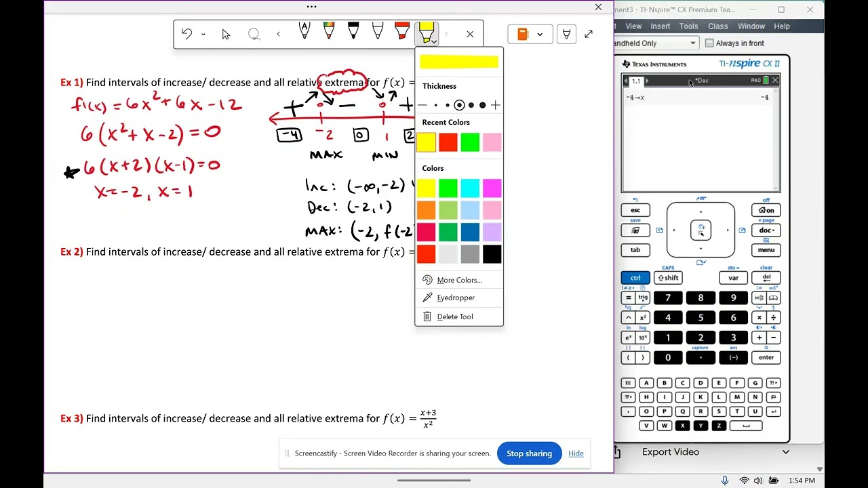This screenshot has height=488, width=868.
Task: Open the three-dots menu above whiteboard
Action: 312,7
